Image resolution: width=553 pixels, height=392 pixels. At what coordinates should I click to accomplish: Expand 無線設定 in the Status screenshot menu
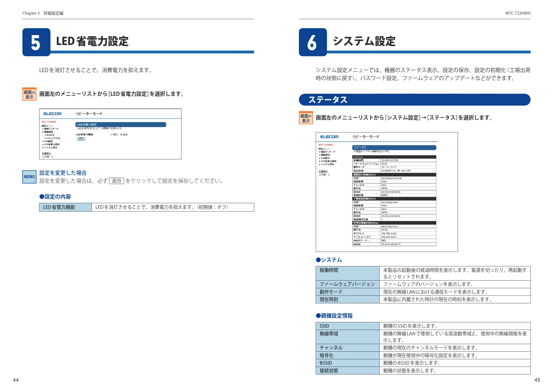(x=325, y=155)
